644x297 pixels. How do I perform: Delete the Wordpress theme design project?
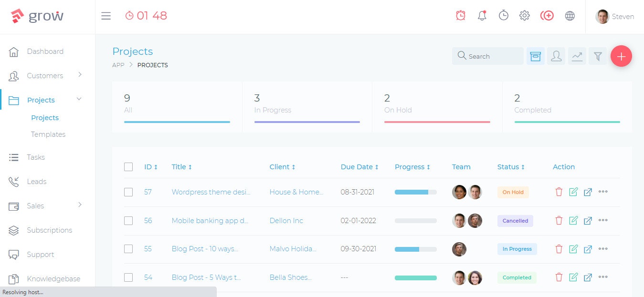(559, 192)
